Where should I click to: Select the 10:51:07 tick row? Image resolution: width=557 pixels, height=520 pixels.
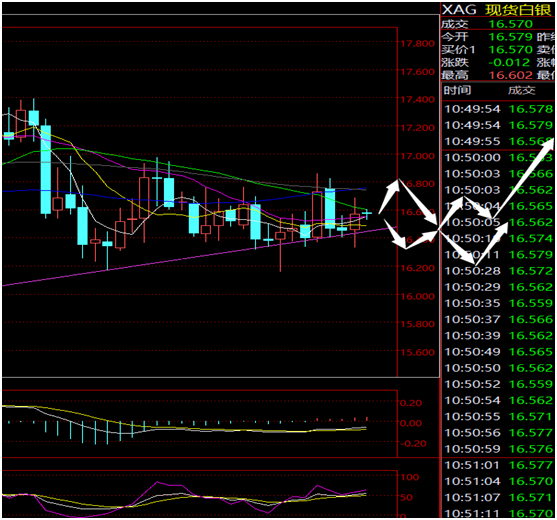click(x=499, y=498)
